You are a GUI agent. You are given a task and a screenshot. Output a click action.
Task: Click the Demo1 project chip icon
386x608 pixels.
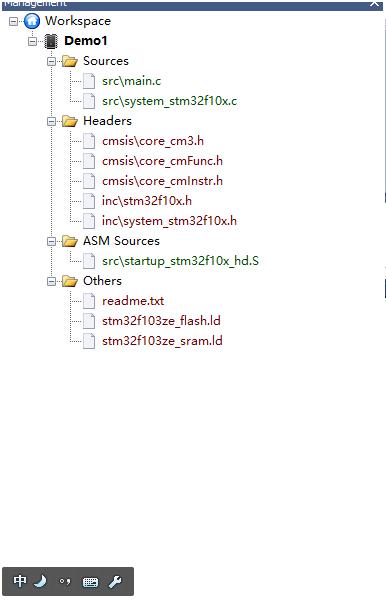click(51, 41)
